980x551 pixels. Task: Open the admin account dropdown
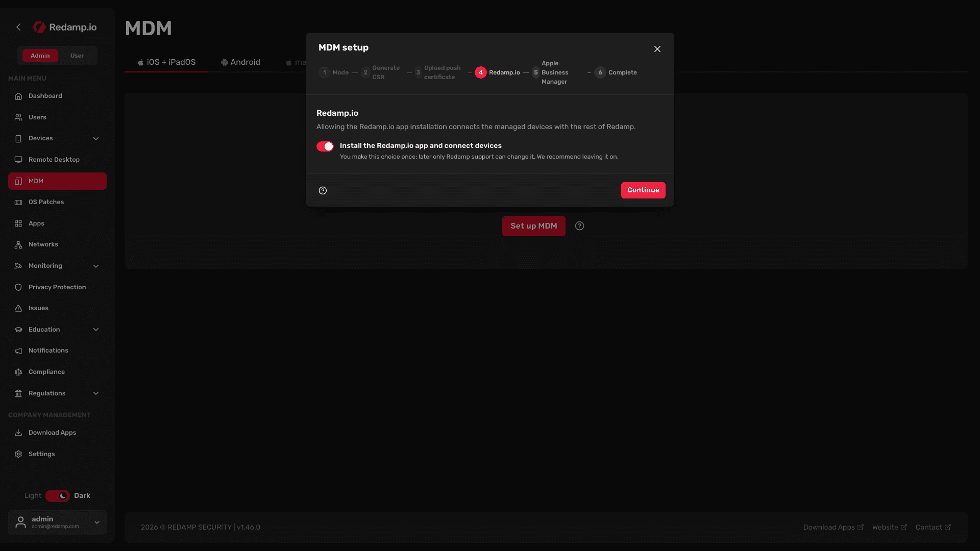(57, 522)
